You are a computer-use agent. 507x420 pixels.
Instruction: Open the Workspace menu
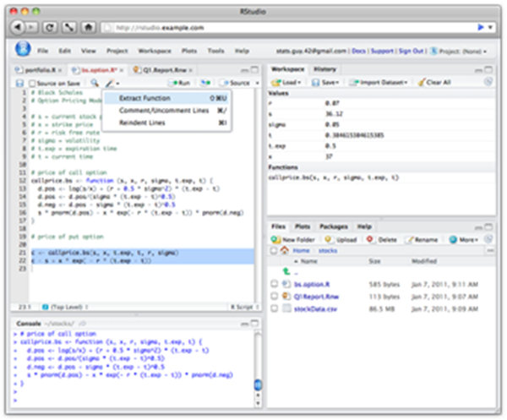(155, 51)
